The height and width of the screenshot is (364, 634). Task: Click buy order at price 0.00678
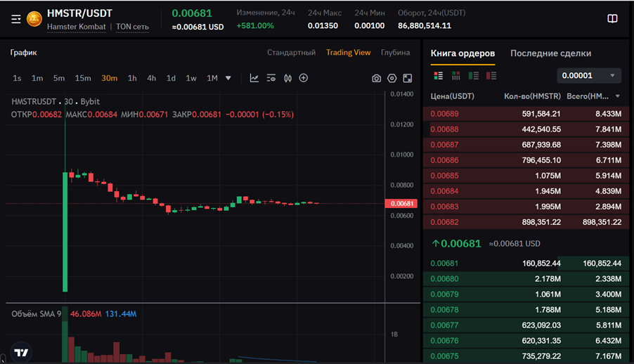tap(526, 309)
